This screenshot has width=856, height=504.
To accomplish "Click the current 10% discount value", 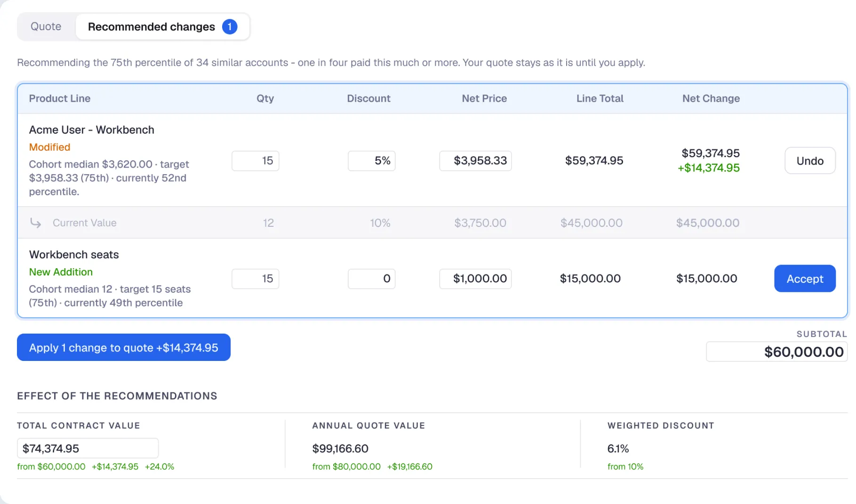I will point(380,223).
